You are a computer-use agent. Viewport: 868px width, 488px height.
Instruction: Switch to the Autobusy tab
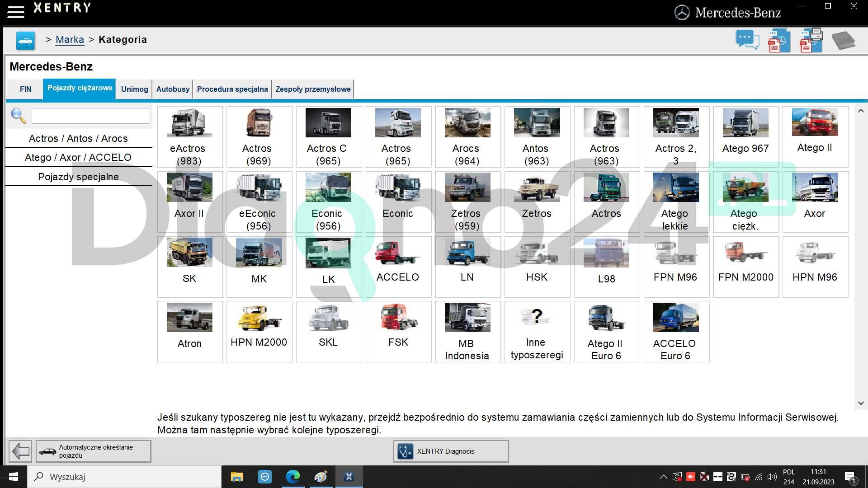[x=172, y=88]
